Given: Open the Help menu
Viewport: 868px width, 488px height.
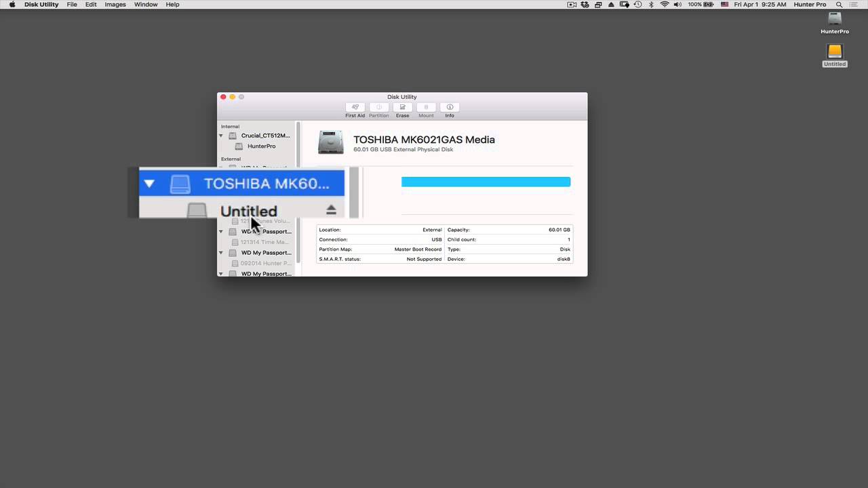Looking at the screenshot, I should click(x=173, y=5).
